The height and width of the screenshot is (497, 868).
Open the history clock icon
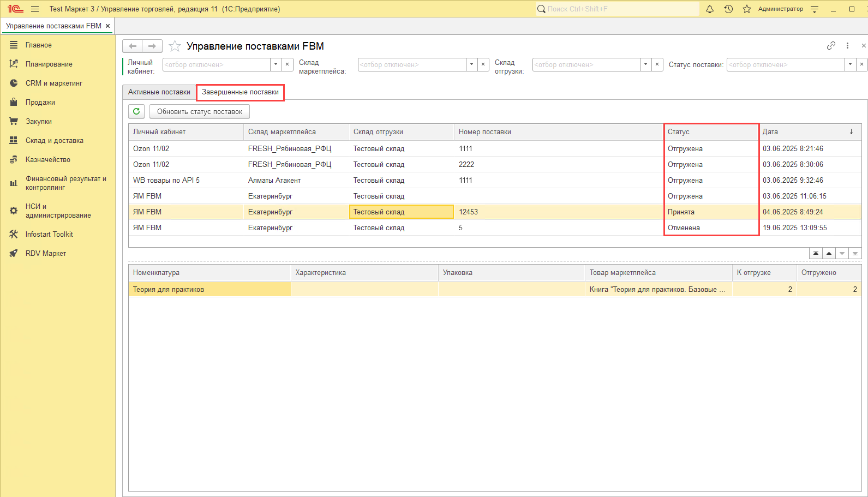point(728,9)
